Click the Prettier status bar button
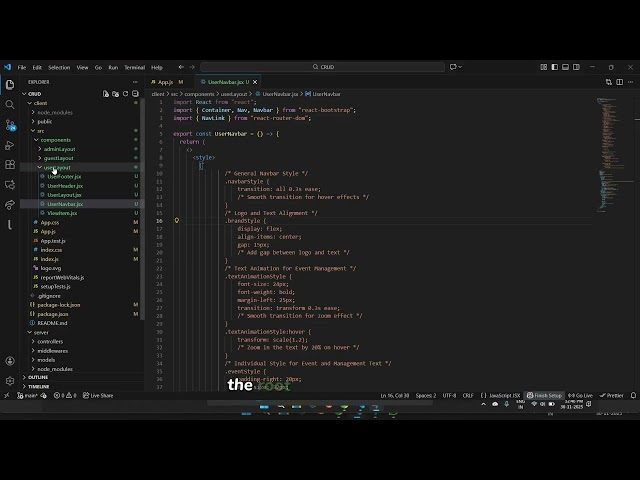This screenshot has width=640, height=480. pyautogui.click(x=613, y=395)
